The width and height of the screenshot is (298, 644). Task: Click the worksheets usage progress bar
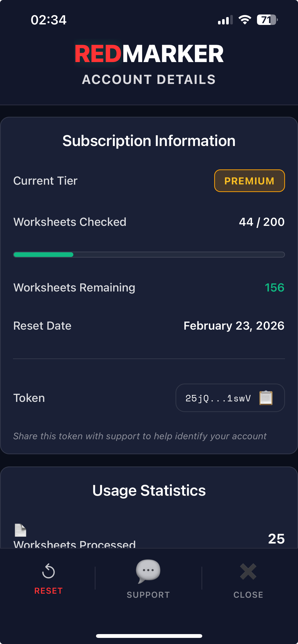(x=149, y=254)
